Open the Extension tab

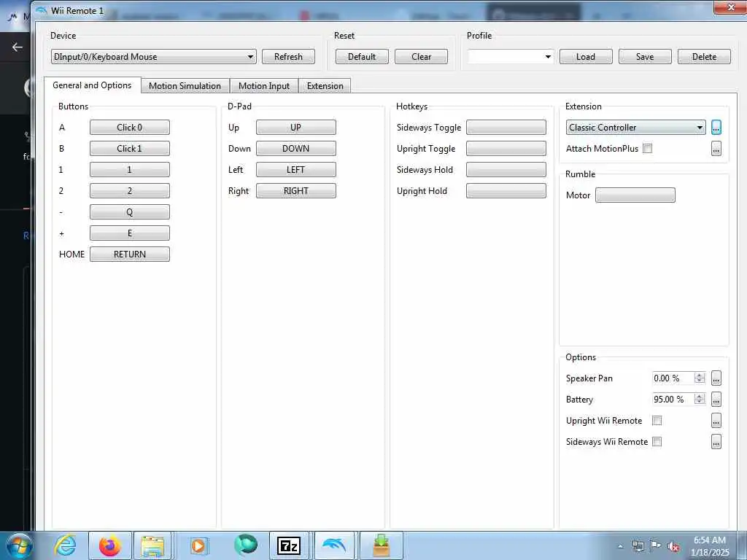click(325, 86)
